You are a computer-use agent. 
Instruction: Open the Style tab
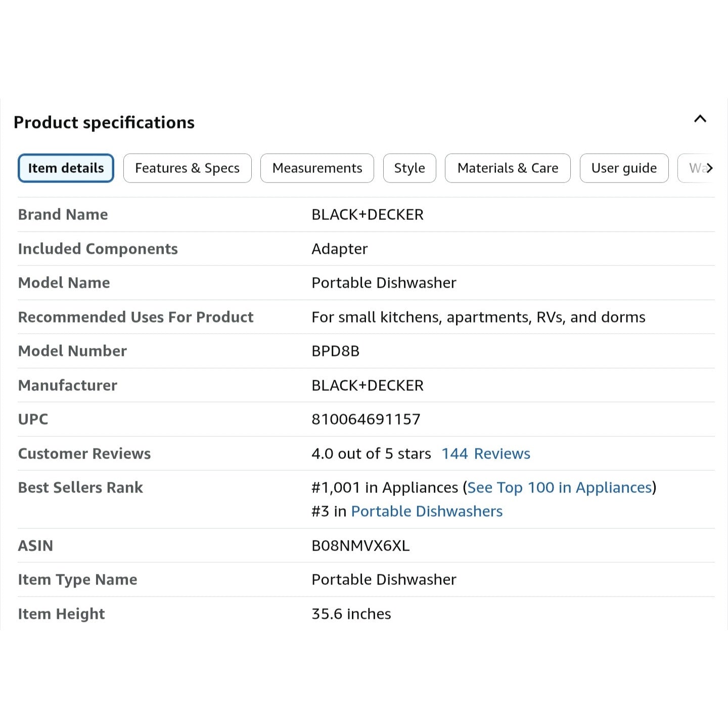(x=409, y=168)
